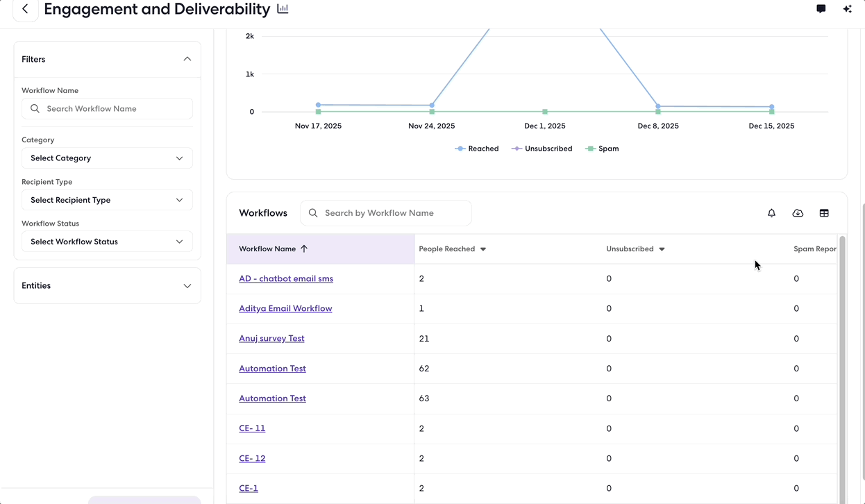
Task: Toggle the Unsubscribed legend series
Action: [542, 149]
